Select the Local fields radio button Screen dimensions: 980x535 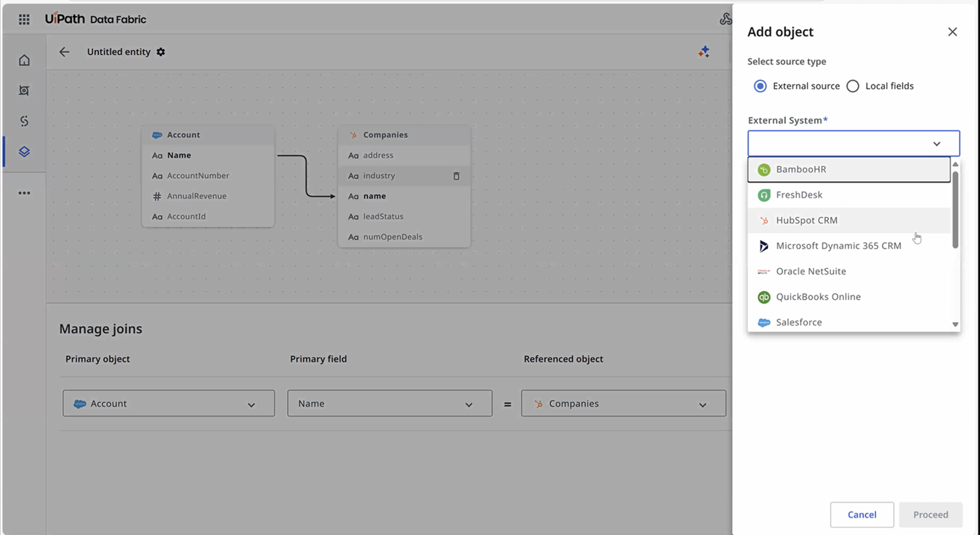[x=853, y=86]
